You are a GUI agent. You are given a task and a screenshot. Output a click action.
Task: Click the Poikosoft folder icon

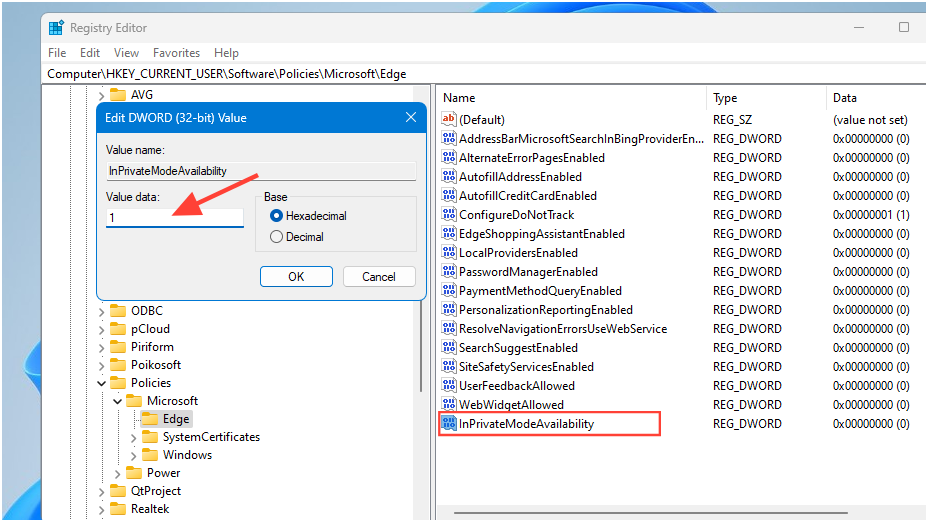point(118,365)
